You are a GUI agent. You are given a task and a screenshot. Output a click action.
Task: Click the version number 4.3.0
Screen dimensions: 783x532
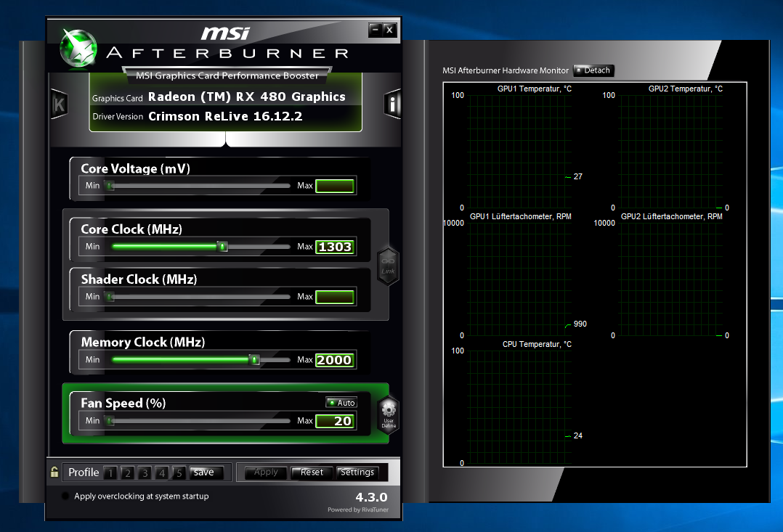[x=371, y=497]
